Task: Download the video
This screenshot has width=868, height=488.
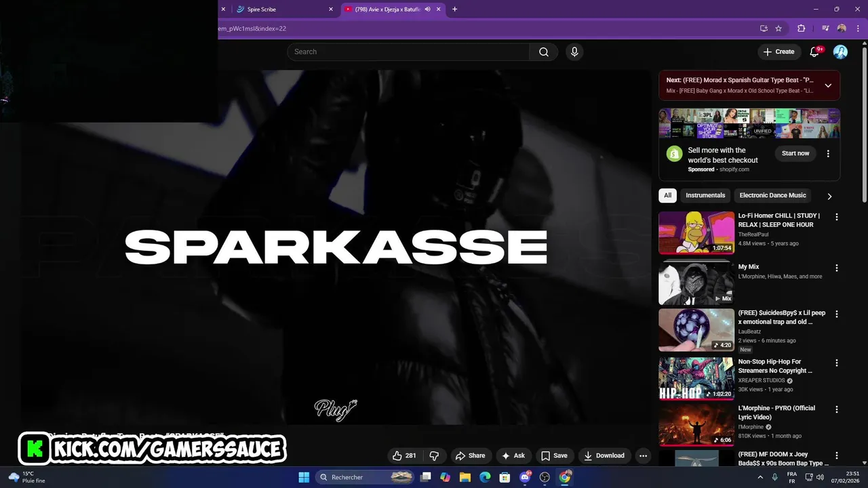Action: (x=604, y=455)
